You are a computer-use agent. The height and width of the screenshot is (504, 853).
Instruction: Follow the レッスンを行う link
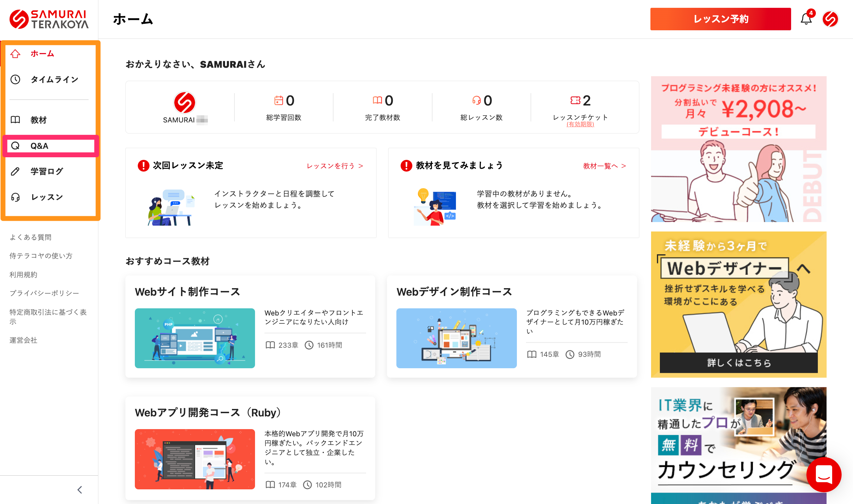click(x=334, y=166)
